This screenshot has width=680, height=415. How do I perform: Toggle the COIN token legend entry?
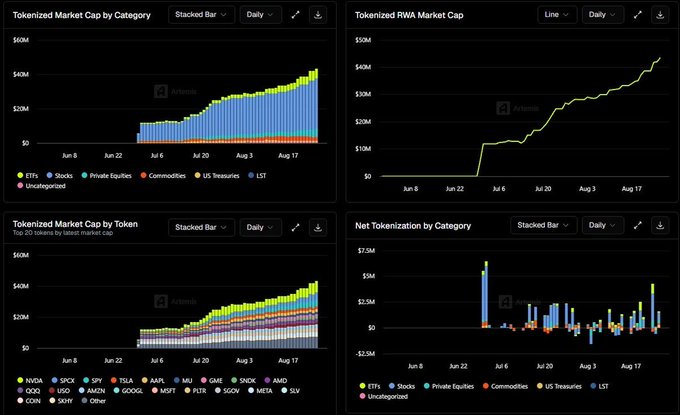click(x=29, y=401)
